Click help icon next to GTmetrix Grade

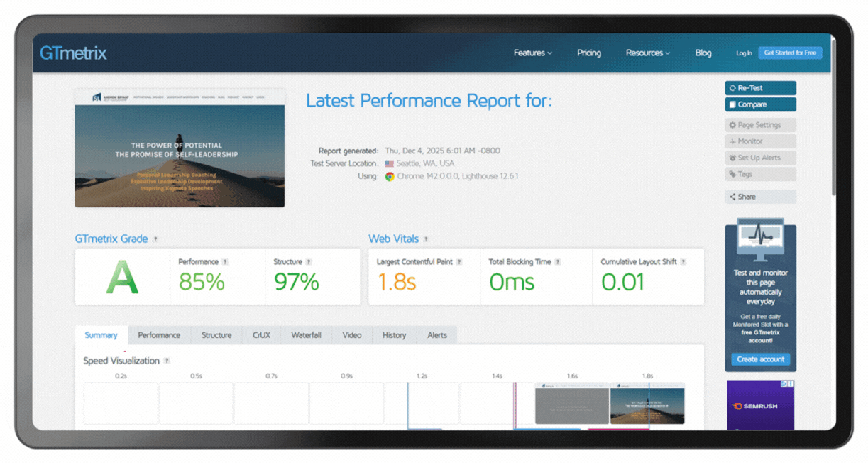click(155, 239)
